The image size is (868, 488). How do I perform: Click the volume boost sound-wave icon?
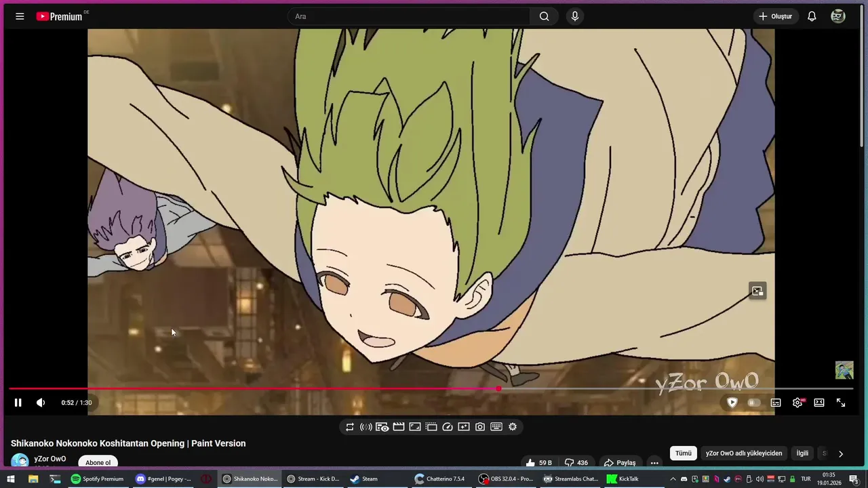point(366,427)
